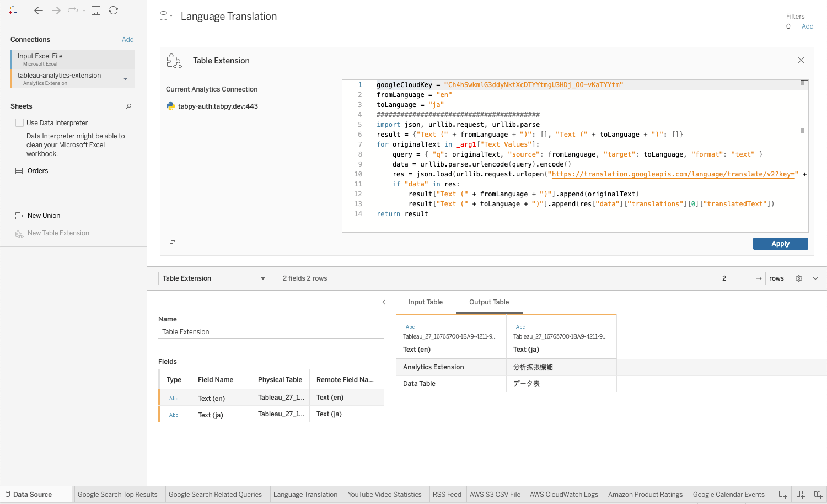Save workbook with the floppy disk icon
827x504 pixels.
[x=96, y=10]
